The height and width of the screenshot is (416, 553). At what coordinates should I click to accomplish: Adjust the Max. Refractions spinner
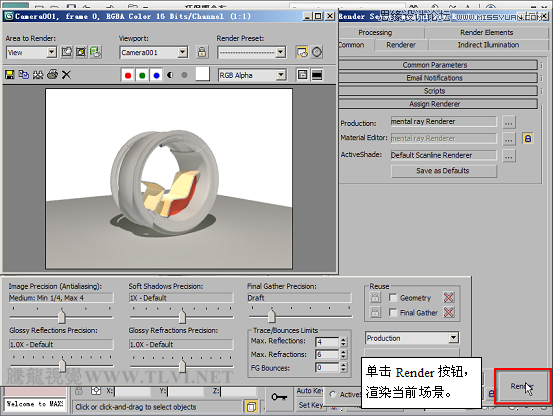[344, 354]
